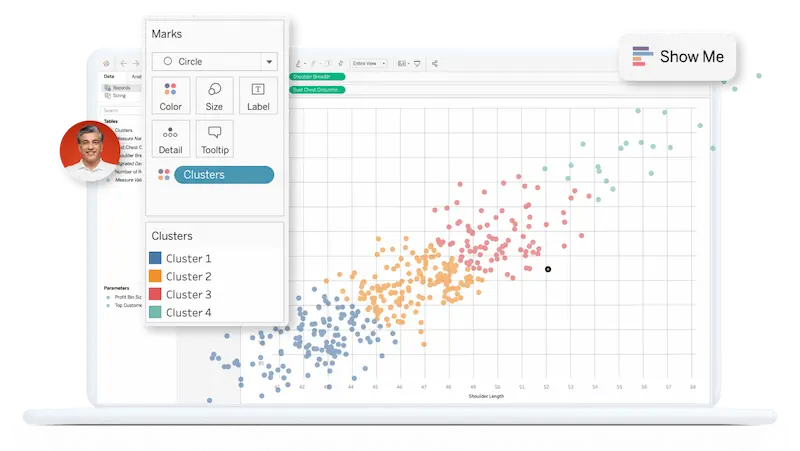Click the Size marks card button
This screenshot has height=451, width=800.
[214, 95]
